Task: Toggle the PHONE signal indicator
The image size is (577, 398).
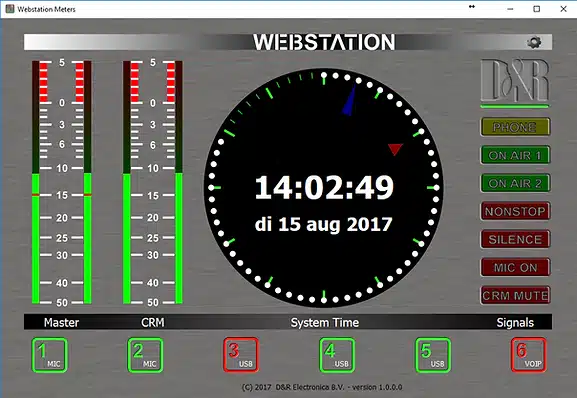Action: tap(515, 127)
